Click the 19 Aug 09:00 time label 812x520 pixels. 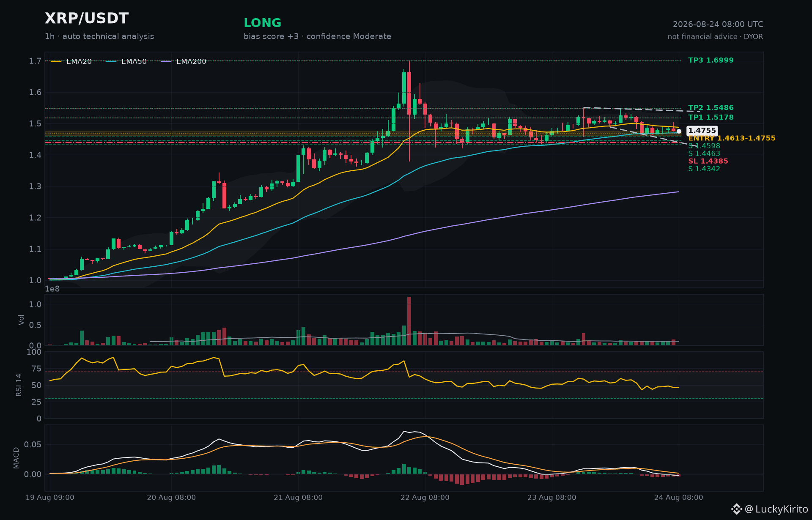(50, 498)
